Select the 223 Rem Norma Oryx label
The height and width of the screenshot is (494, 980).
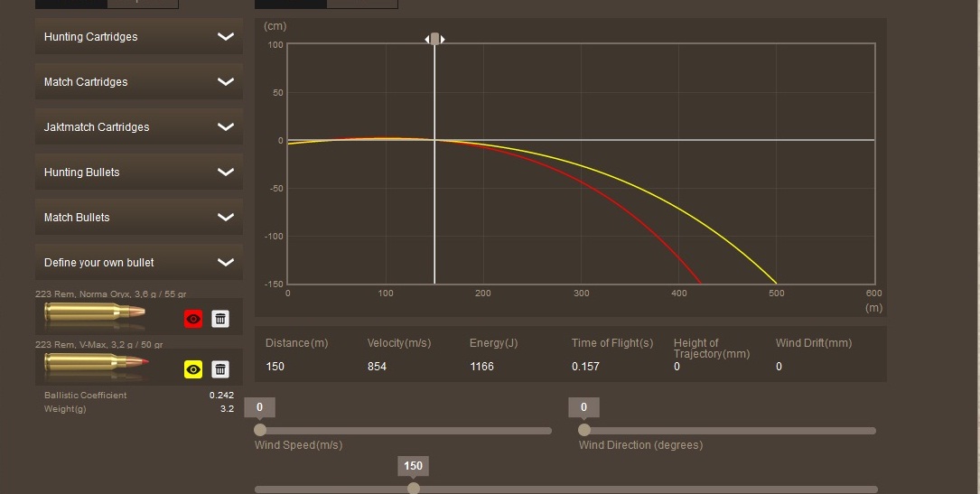[x=110, y=294]
